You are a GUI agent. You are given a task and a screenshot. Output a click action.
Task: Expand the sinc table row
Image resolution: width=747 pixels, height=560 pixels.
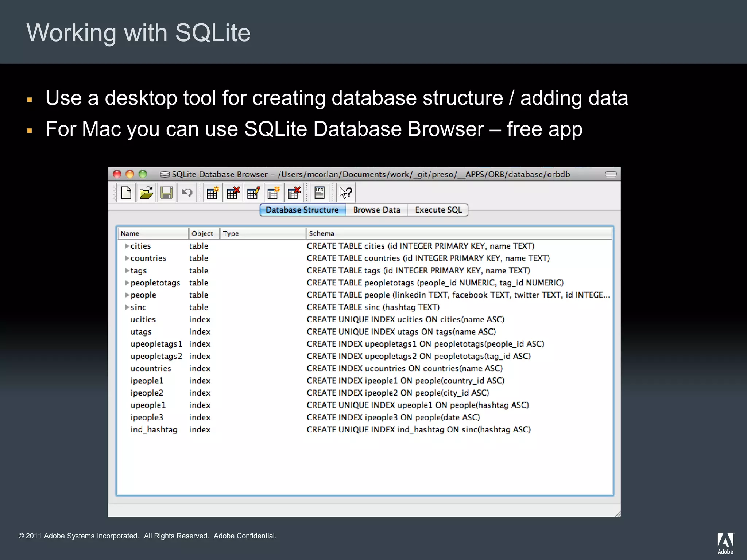(x=127, y=307)
